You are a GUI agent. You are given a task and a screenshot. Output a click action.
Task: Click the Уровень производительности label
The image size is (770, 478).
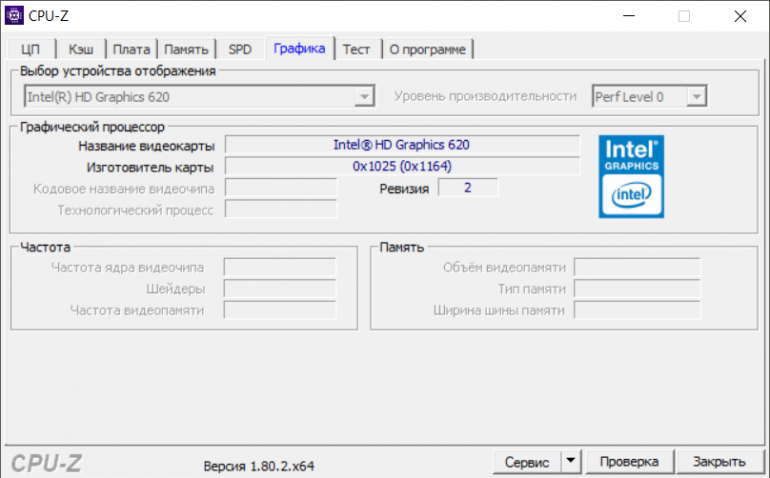[x=485, y=96]
